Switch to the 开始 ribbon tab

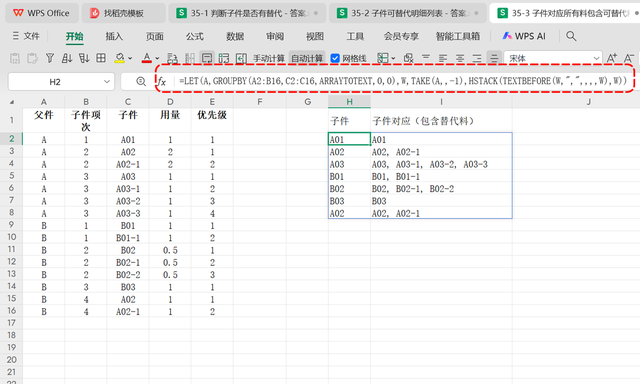point(74,36)
